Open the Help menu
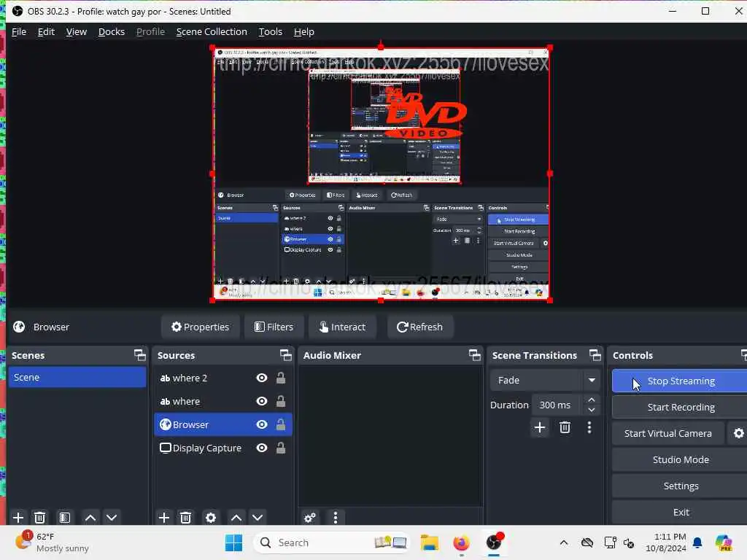The width and height of the screenshot is (747, 560). click(304, 31)
